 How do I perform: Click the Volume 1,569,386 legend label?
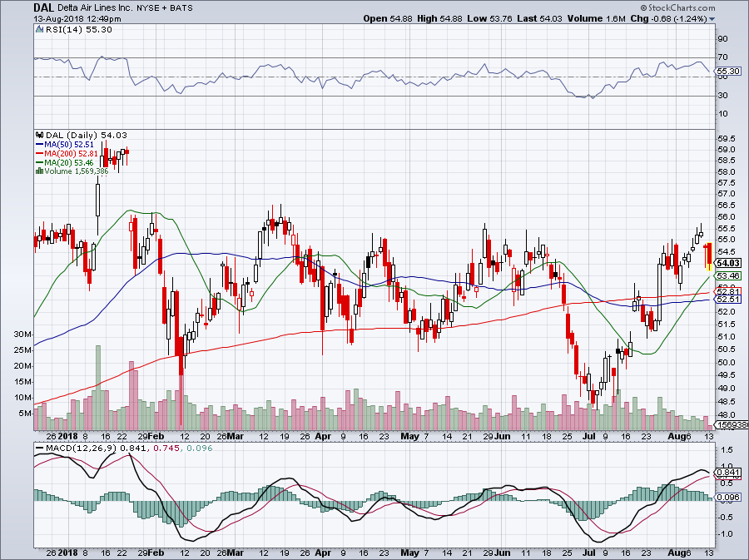(77, 171)
